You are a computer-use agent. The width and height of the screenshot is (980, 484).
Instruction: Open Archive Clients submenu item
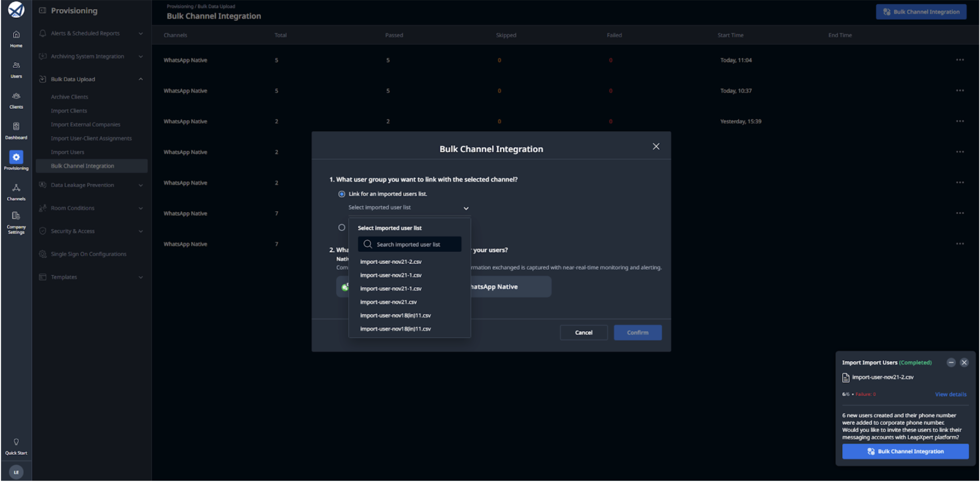[69, 97]
